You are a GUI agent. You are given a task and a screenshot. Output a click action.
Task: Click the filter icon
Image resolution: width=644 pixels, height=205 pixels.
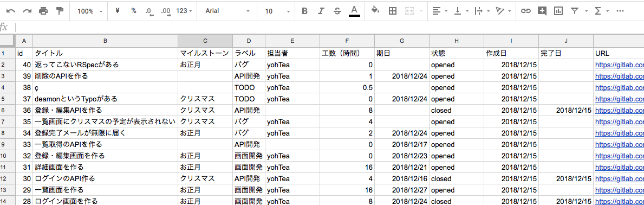575,11
